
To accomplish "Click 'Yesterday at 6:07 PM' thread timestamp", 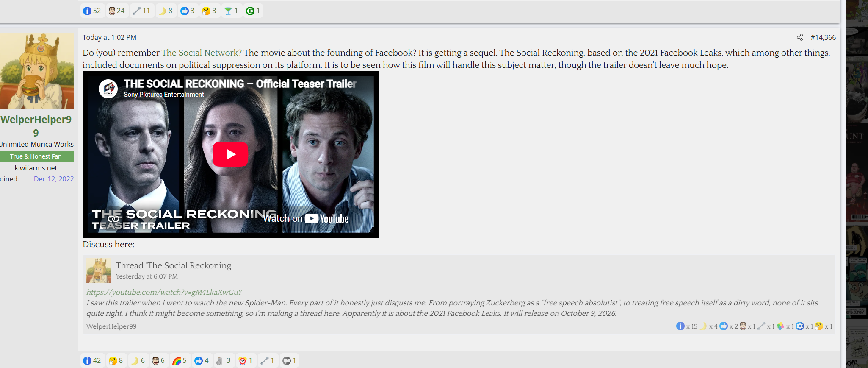I will click(147, 276).
